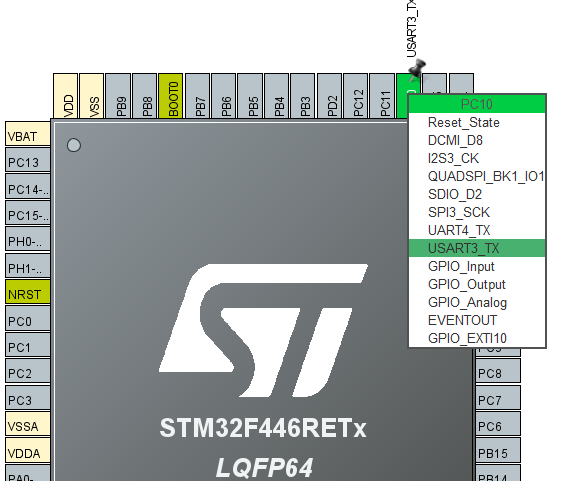Select I2S3_CK from the pin menu

click(x=477, y=158)
